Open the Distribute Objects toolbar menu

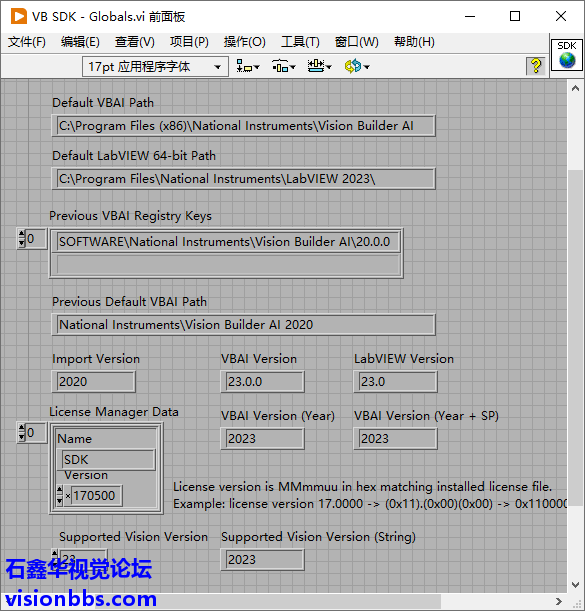click(x=284, y=67)
